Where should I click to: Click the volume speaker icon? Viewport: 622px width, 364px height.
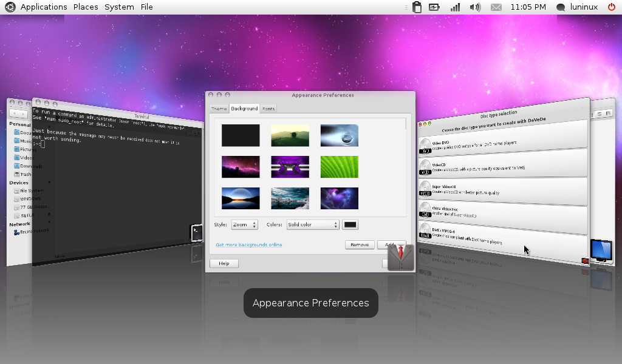click(475, 7)
